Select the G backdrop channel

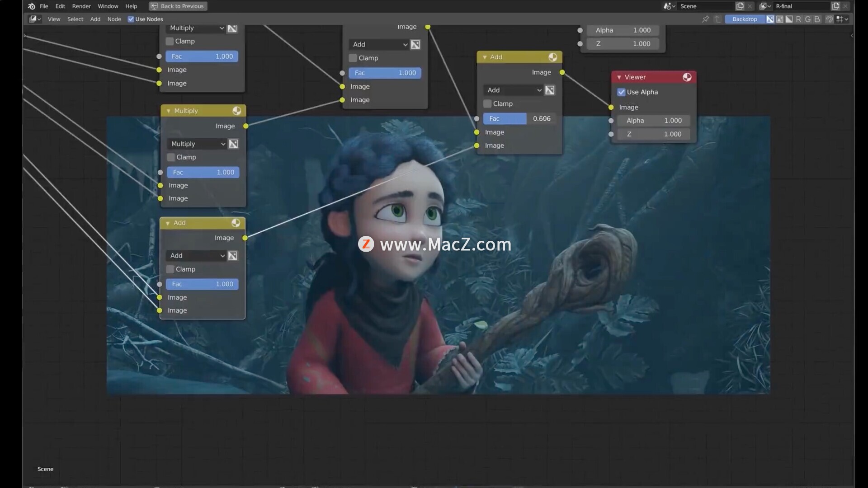click(x=808, y=19)
